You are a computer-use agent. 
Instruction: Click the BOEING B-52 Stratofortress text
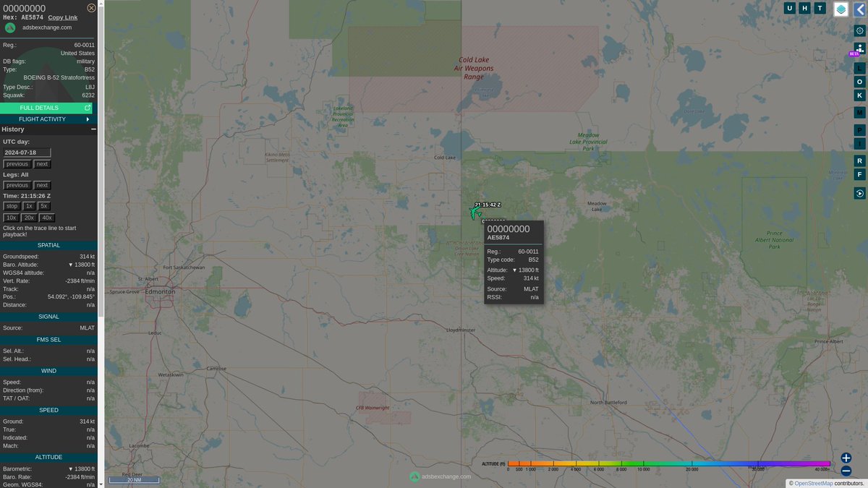[59, 77]
